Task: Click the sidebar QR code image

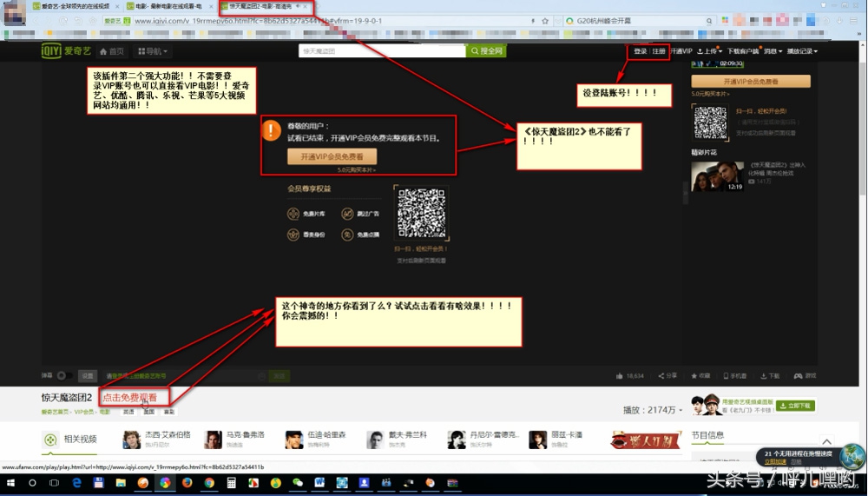Action: click(710, 122)
